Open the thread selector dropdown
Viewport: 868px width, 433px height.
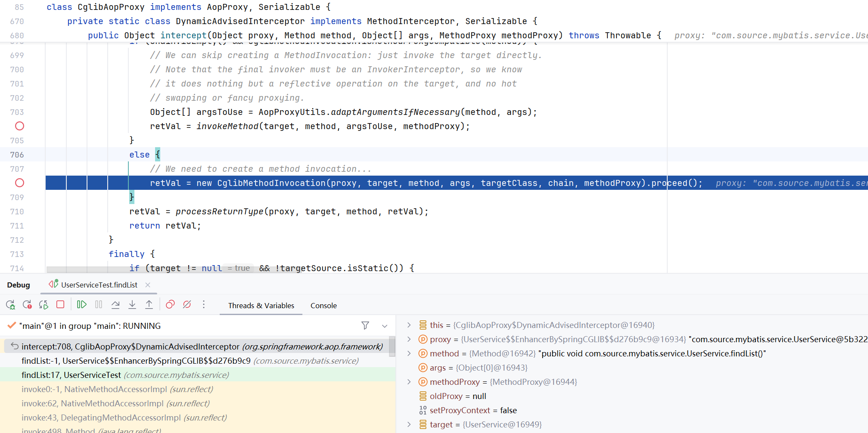(385, 326)
